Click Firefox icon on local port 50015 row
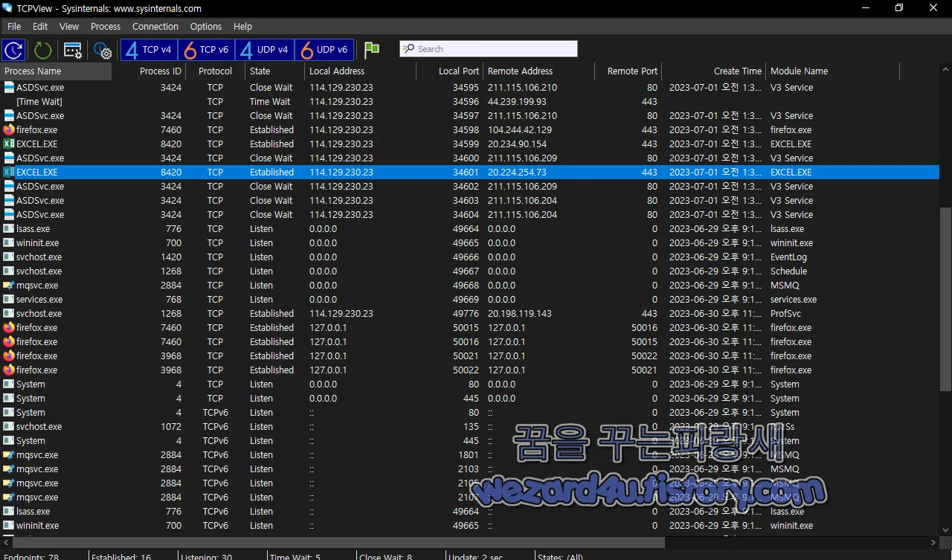Screen dimensions: 952x560 9,327
